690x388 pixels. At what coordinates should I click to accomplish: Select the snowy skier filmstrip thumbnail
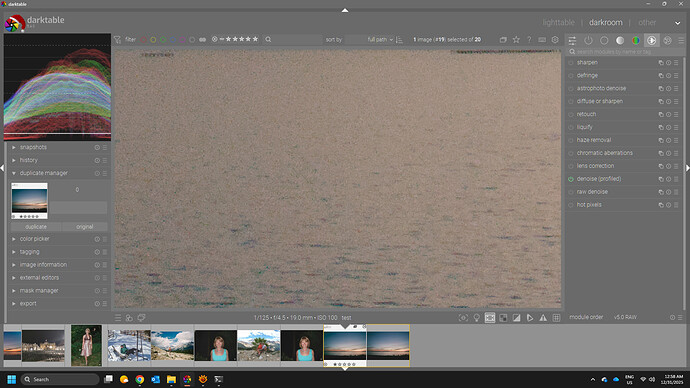click(129, 345)
